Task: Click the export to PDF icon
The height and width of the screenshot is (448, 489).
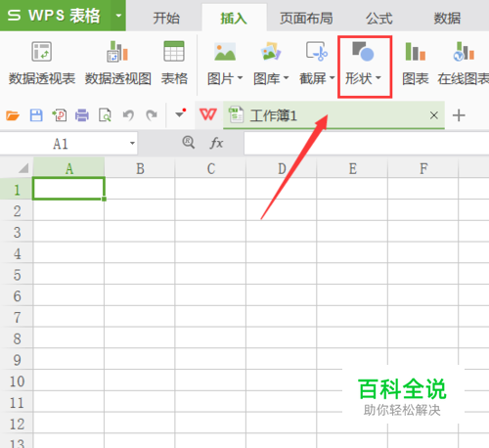Action: click(60, 115)
